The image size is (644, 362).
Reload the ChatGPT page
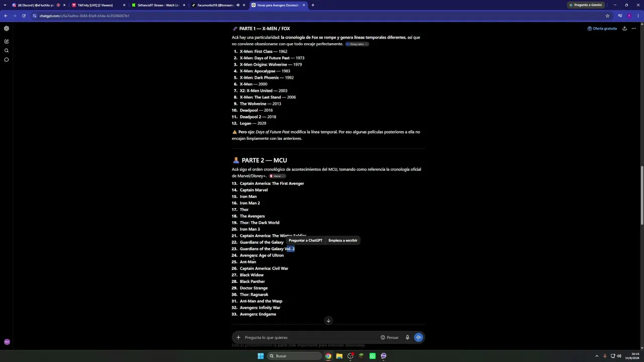tap(24, 16)
